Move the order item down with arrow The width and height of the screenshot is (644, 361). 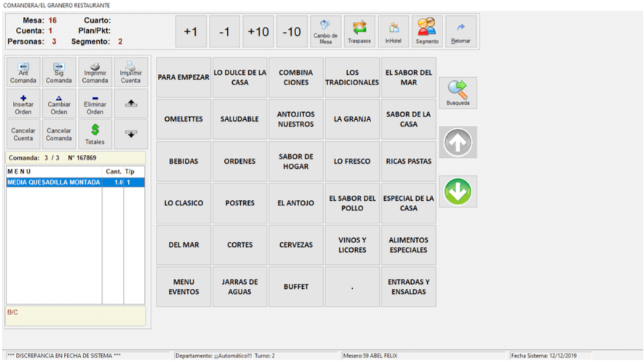[131, 134]
